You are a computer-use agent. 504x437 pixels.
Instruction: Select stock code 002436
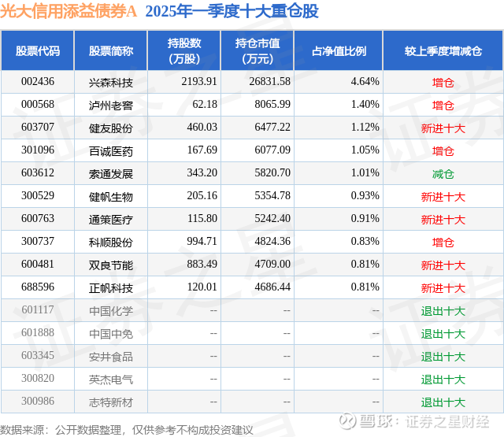[38, 82]
